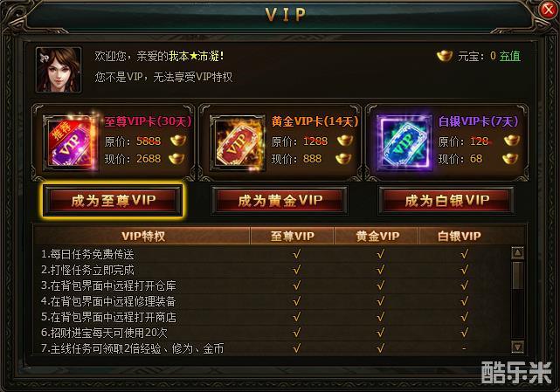Viewport: 560px width, 392px height.
Task: Click the privileges list scrollbar thumb
Action: click(x=517, y=275)
